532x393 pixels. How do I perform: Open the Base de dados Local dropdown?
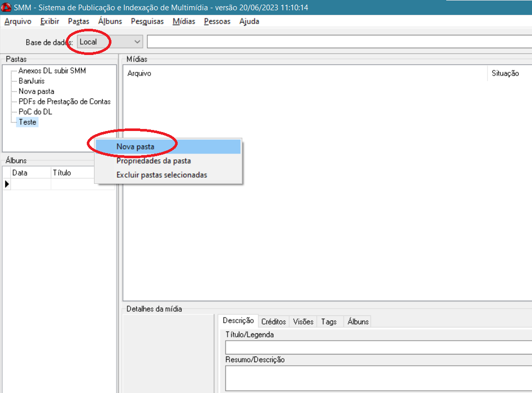point(109,42)
